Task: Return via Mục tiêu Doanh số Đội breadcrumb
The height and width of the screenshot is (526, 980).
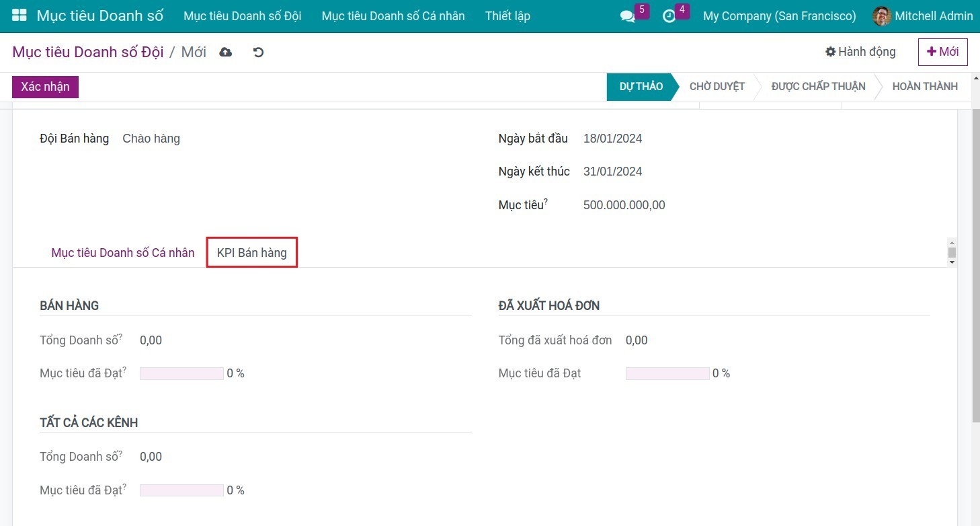Action: tap(87, 51)
